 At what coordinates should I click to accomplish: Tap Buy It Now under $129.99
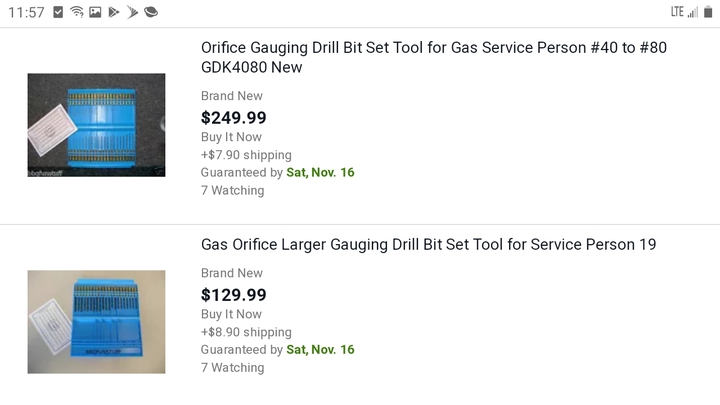tap(231, 314)
